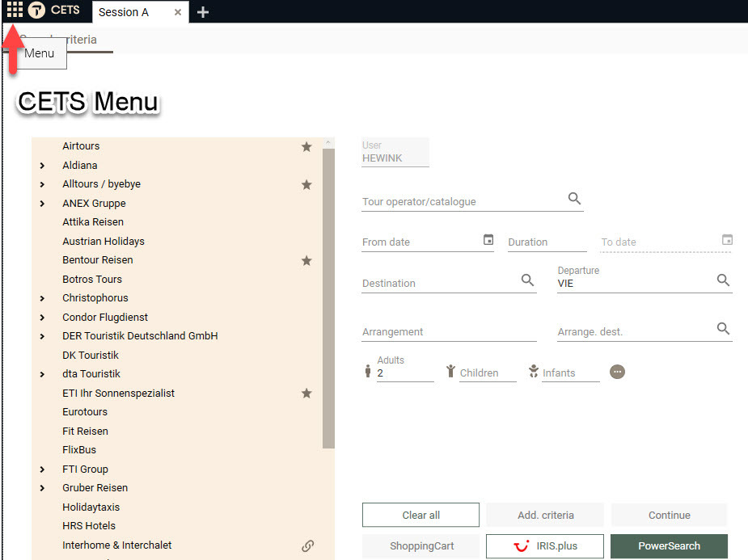Click into the Adults count field
Image resolution: width=748 pixels, height=560 pixels.
coord(404,373)
